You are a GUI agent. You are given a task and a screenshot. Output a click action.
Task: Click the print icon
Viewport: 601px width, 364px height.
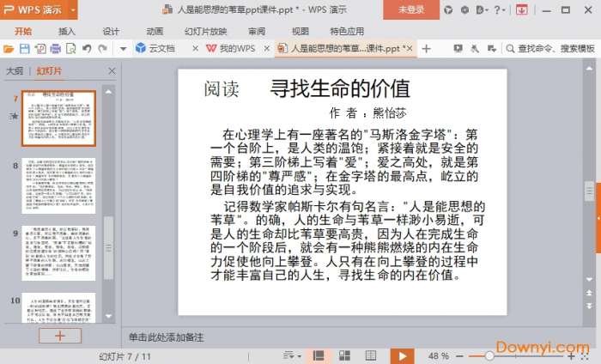click(56, 49)
